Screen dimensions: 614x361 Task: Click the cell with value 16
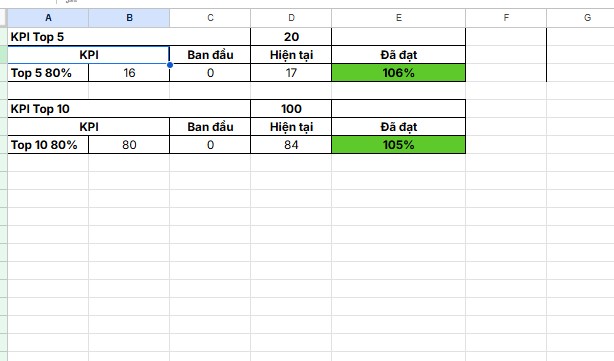coord(129,73)
